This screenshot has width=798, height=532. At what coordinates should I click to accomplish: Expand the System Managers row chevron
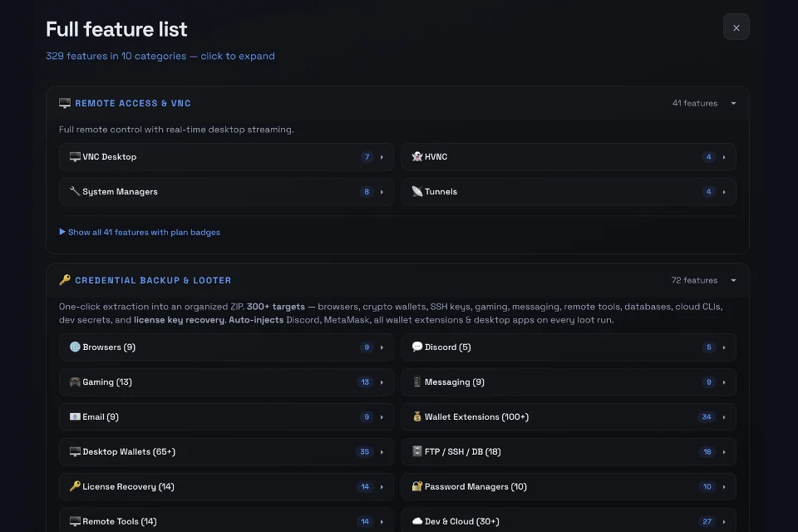[x=382, y=192]
